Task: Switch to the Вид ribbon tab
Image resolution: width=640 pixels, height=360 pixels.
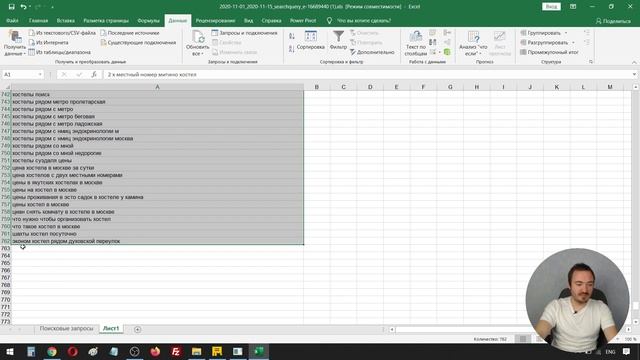Action: pos(249,20)
